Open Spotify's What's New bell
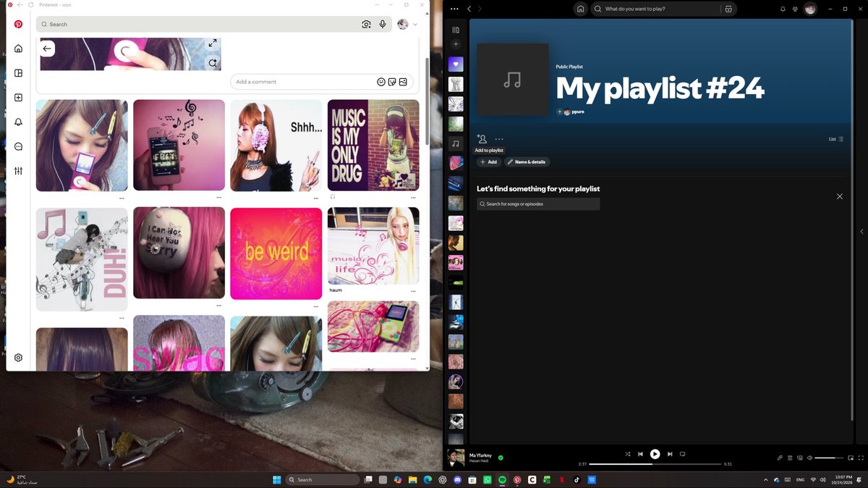Viewport: 868px width, 488px height. (783, 9)
